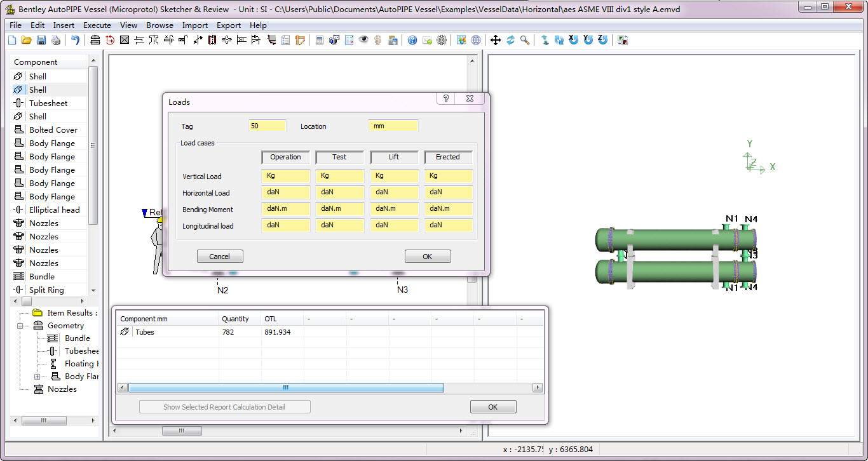
Task: Open settings via the gear icon
Action: pos(442,40)
